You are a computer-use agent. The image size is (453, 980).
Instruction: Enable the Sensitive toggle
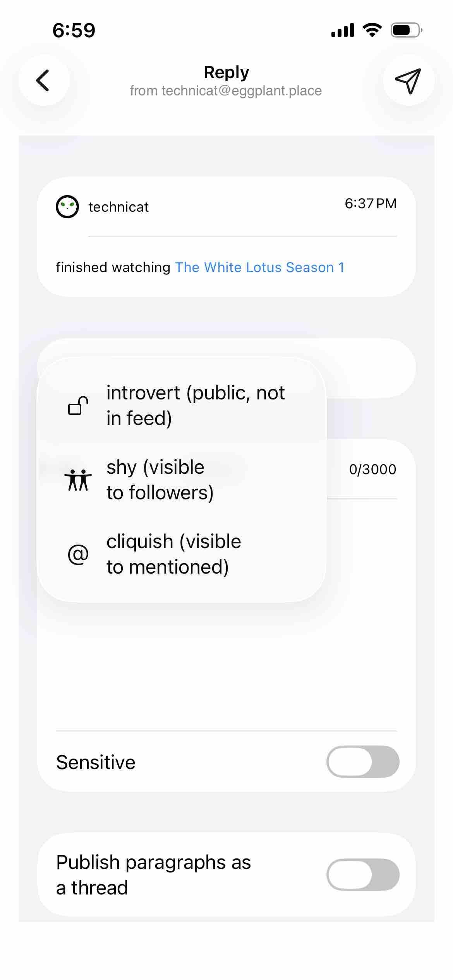[x=363, y=762]
